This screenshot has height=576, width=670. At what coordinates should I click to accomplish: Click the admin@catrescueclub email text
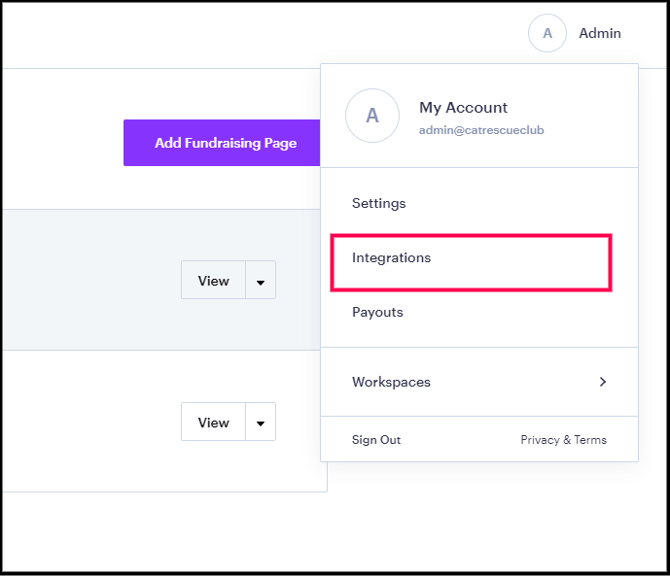481,130
